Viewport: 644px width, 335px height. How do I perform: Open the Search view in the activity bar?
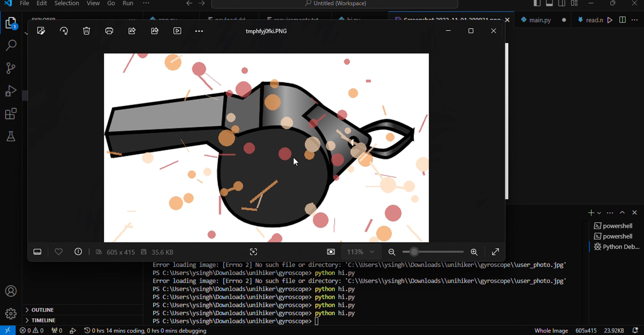tap(11, 45)
